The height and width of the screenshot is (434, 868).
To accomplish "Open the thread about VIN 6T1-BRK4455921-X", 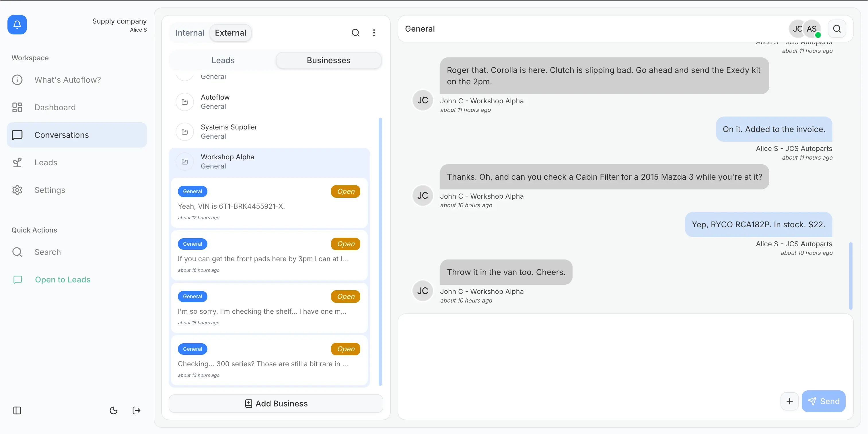I will 269,203.
